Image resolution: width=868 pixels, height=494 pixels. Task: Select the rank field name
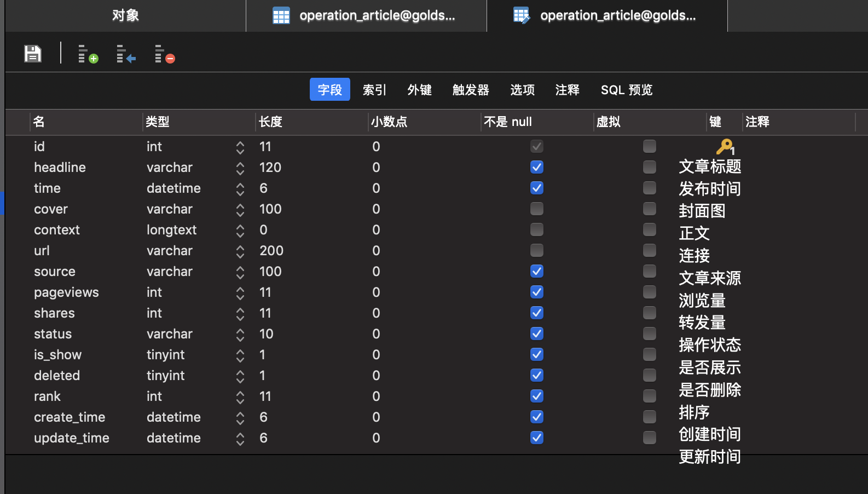pyautogui.click(x=47, y=396)
